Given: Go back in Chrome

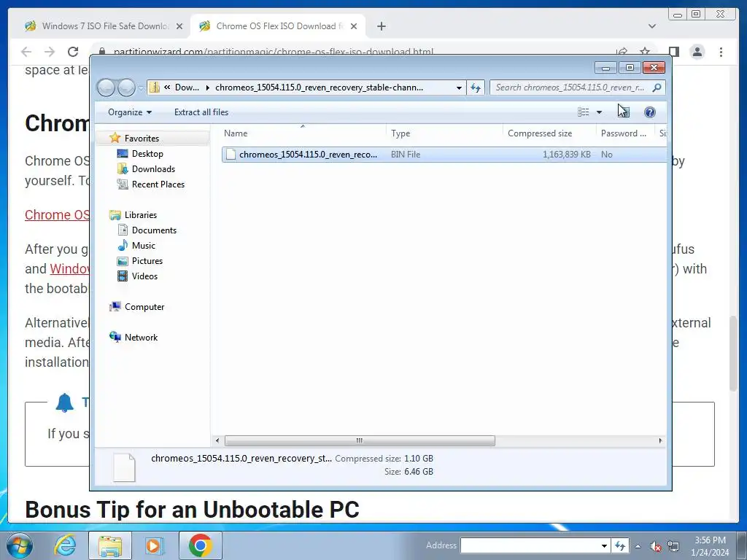Looking at the screenshot, I should coord(26,52).
